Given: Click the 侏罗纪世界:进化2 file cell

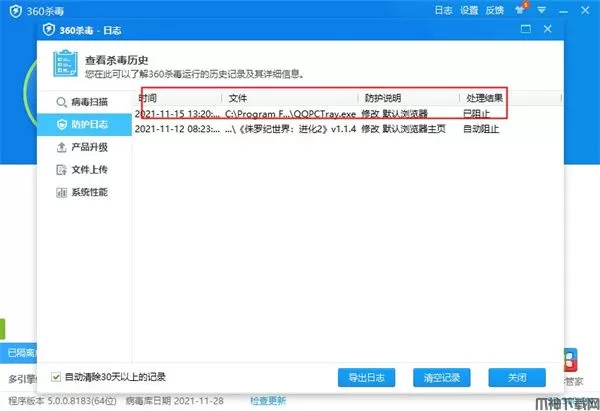Looking at the screenshot, I should [290, 129].
